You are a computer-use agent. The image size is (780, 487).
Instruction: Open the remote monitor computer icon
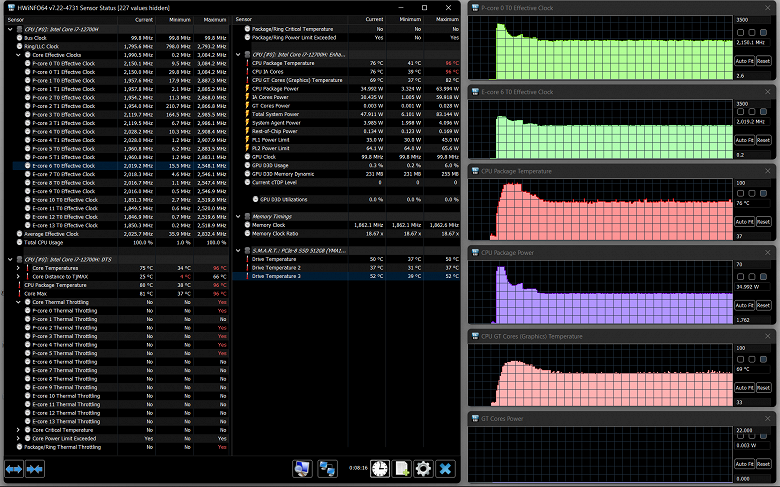click(x=301, y=468)
